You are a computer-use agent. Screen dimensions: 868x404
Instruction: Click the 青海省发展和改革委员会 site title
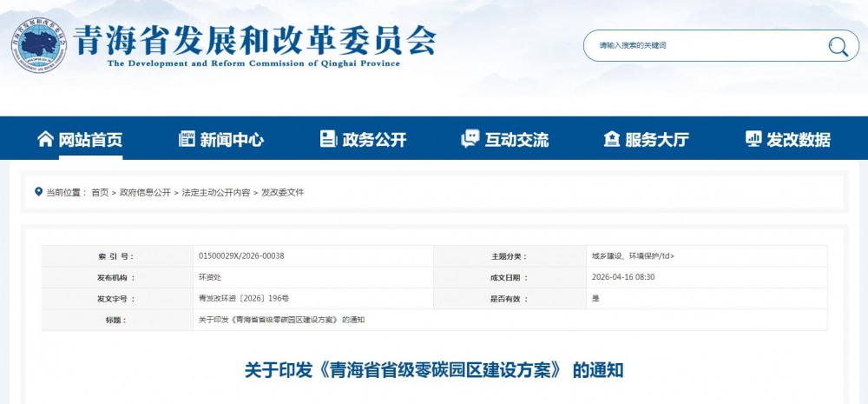tap(255, 39)
